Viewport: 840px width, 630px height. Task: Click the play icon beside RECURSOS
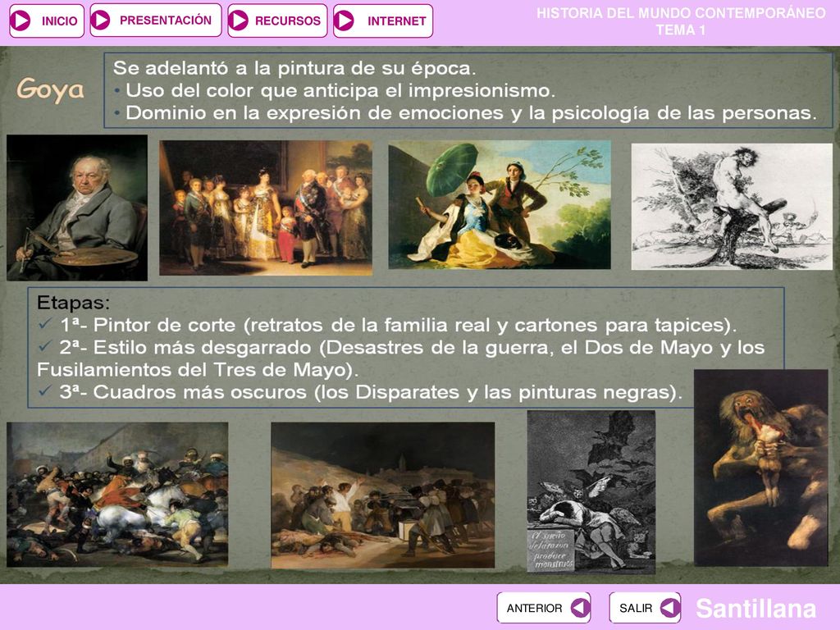click(239, 21)
